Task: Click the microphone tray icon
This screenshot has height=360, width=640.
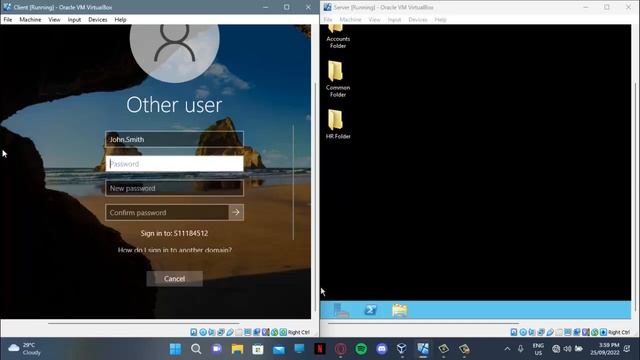Action: pyautogui.click(x=520, y=349)
